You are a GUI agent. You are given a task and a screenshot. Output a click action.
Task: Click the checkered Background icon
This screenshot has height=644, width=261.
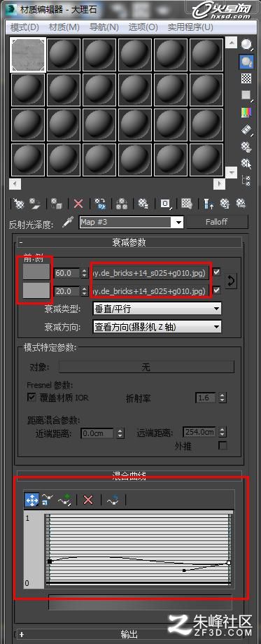pyautogui.click(x=246, y=78)
